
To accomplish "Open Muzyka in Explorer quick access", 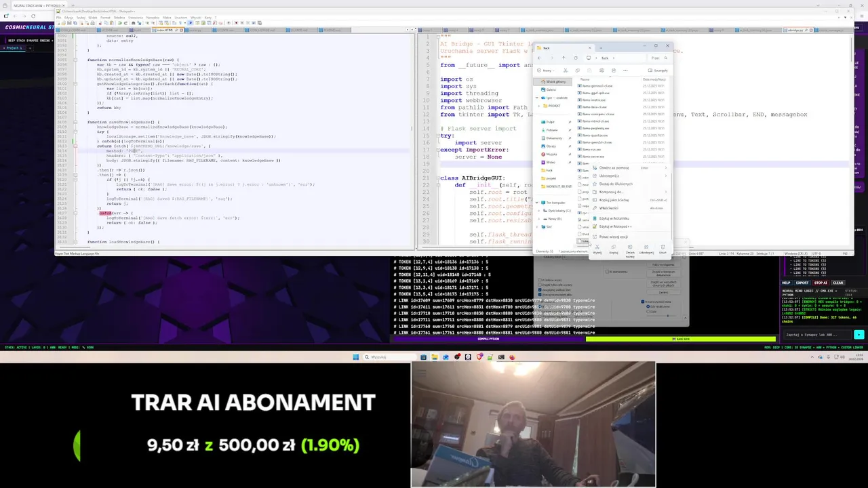I will 551,155.
